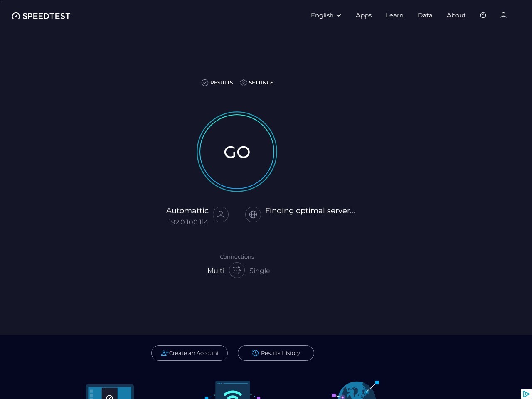Click the Automattic IP address 192.0.100.114

(189, 222)
